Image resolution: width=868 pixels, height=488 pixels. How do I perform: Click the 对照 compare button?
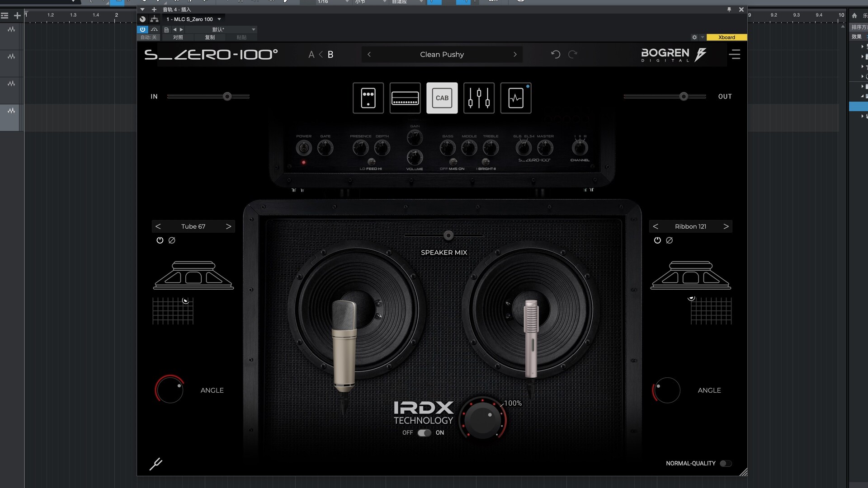[x=178, y=38]
